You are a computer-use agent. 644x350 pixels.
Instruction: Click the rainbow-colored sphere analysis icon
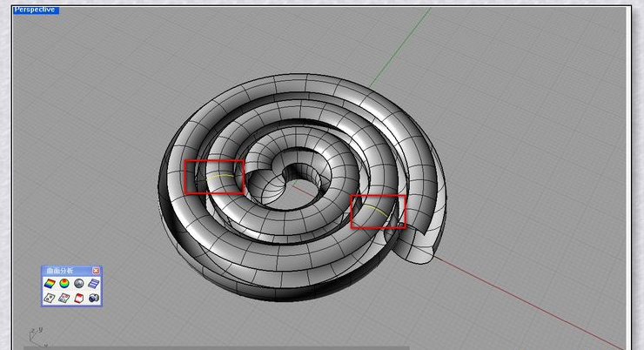64,283
